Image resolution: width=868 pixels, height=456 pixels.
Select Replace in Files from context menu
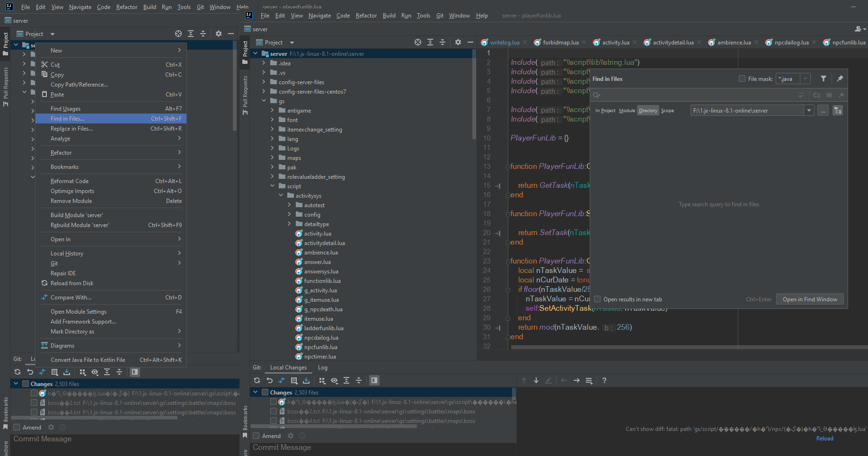[71, 129]
